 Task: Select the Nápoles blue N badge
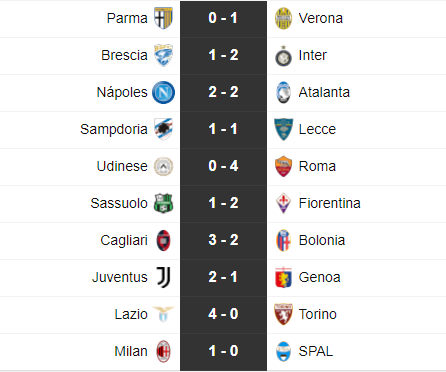[163, 92]
